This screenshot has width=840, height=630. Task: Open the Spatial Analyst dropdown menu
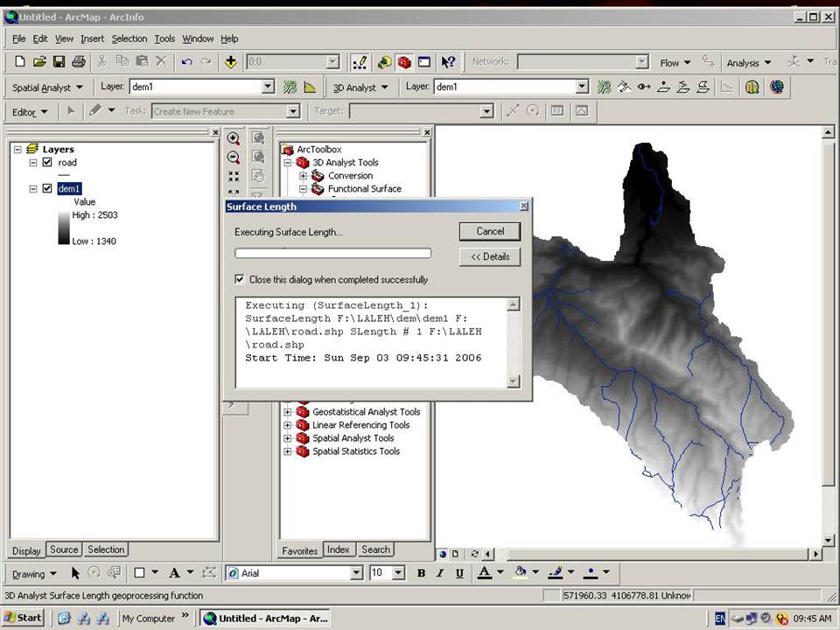48,87
